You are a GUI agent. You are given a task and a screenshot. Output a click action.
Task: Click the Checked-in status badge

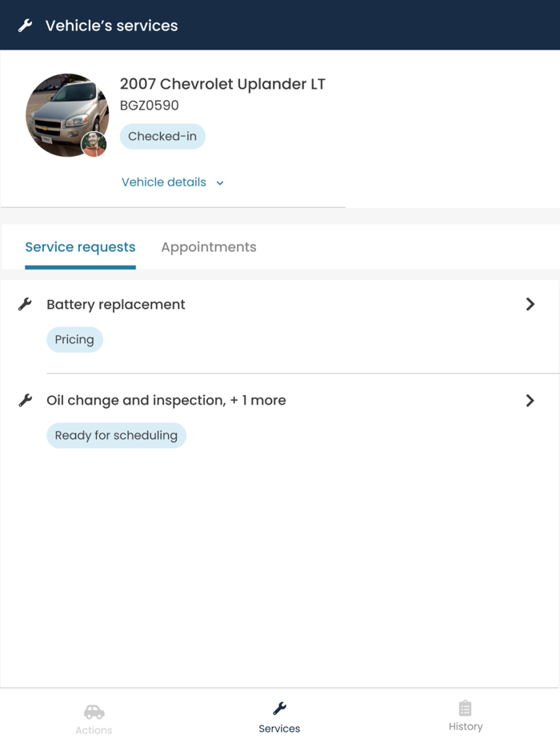(162, 137)
